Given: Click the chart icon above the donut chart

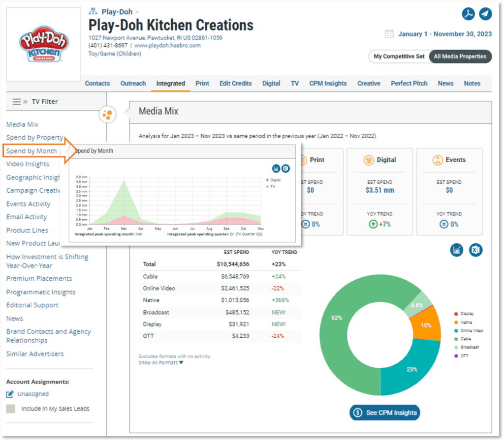Looking at the screenshot, I should (x=457, y=250).
